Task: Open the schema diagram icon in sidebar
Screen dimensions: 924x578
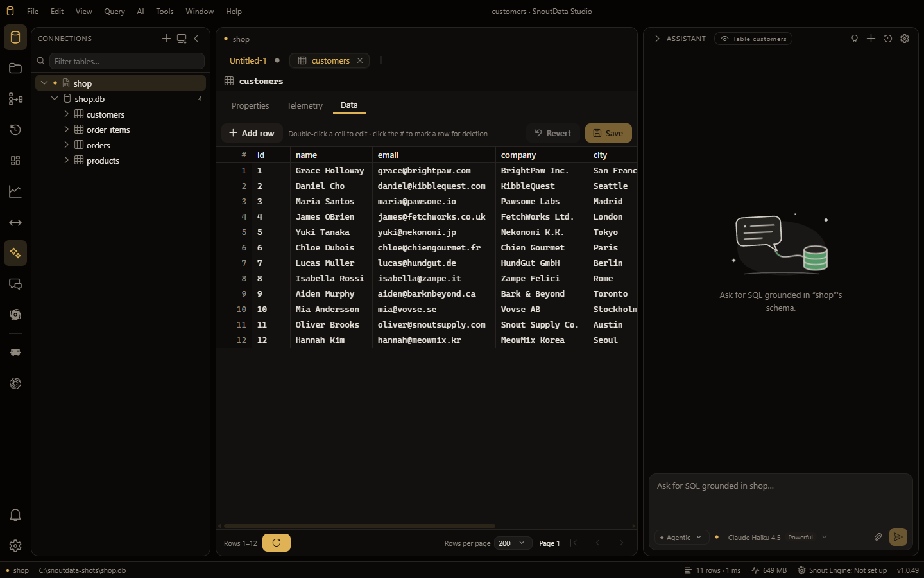Action: coord(15,99)
